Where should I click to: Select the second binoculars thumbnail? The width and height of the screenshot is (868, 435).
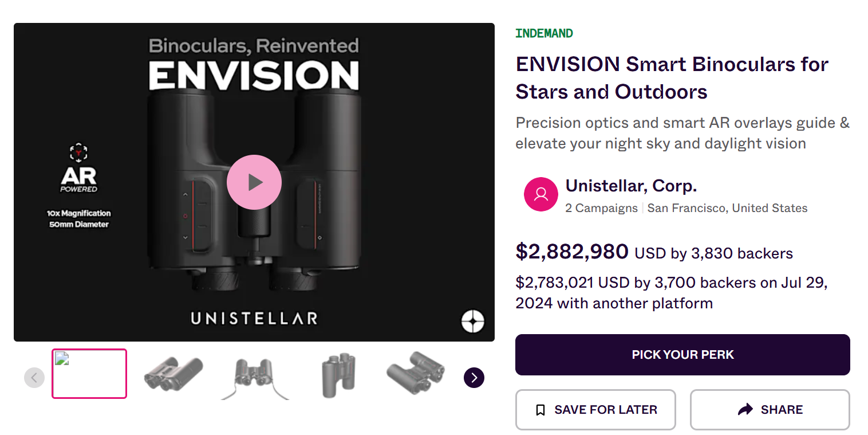(x=173, y=374)
